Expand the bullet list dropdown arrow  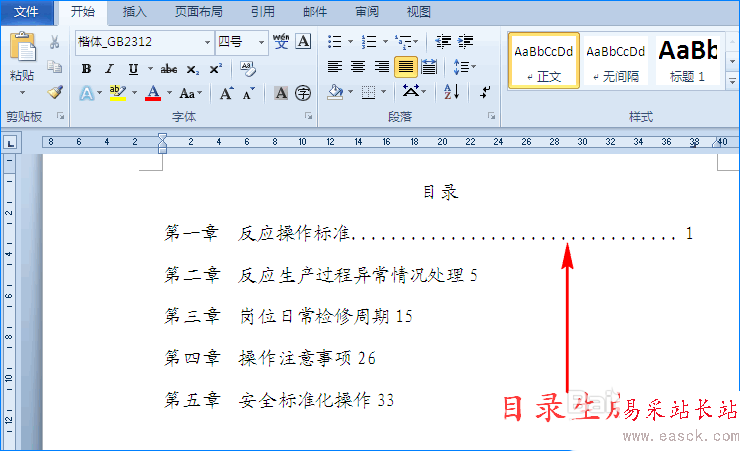tap(350, 42)
